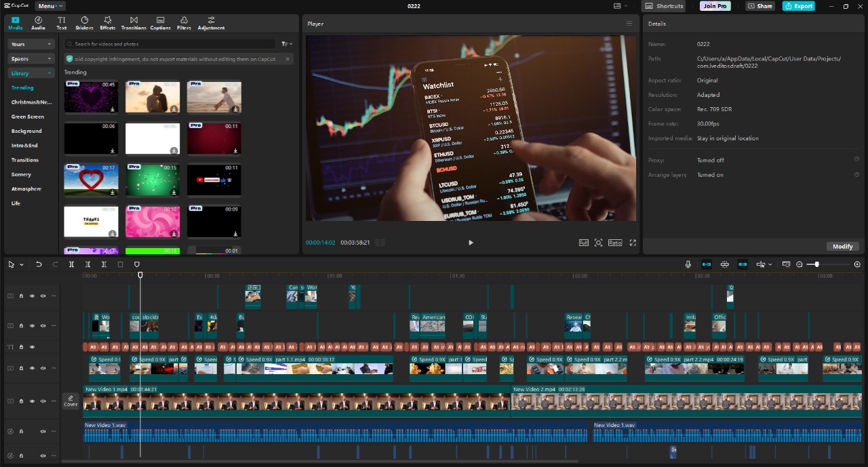
Task: Adjust the timeline zoom slider handle
Action: [816, 264]
